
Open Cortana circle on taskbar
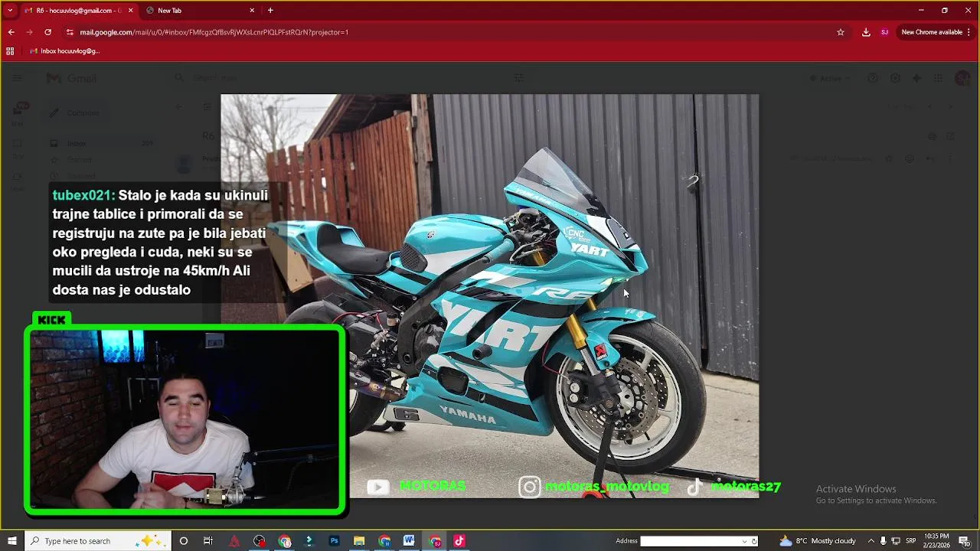(x=183, y=541)
